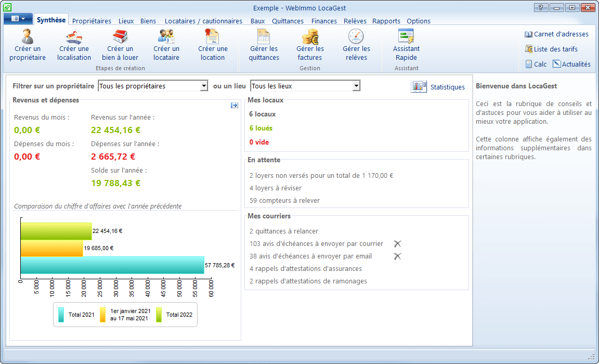Open Carnet d'adresses
This screenshot has width=599, height=364.
coord(556,34)
